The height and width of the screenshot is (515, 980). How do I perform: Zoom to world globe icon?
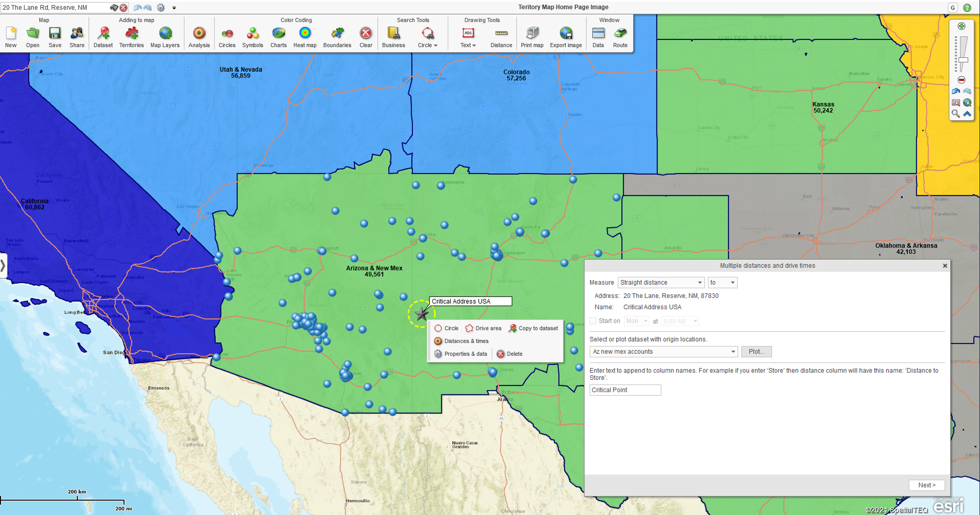967,103
